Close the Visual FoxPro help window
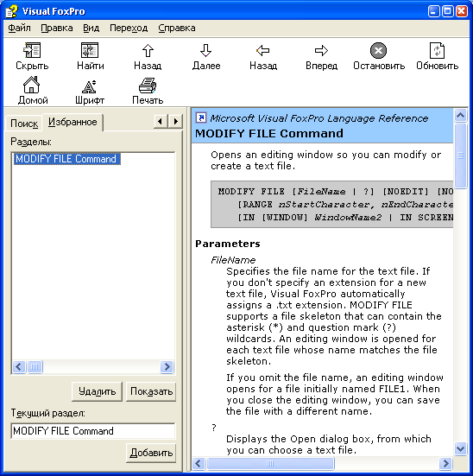The image size is (473, 476). coord(462,11)
